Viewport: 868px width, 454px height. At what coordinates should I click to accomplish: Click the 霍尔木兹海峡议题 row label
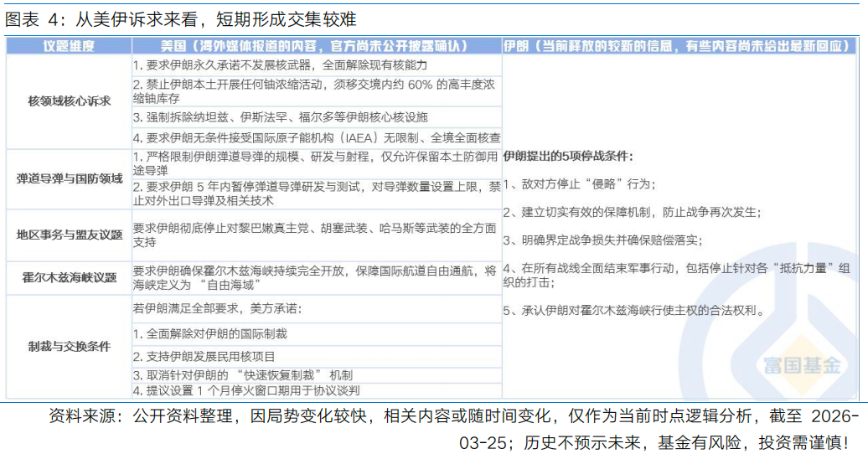pyautogui.click(x=69, y=276)
